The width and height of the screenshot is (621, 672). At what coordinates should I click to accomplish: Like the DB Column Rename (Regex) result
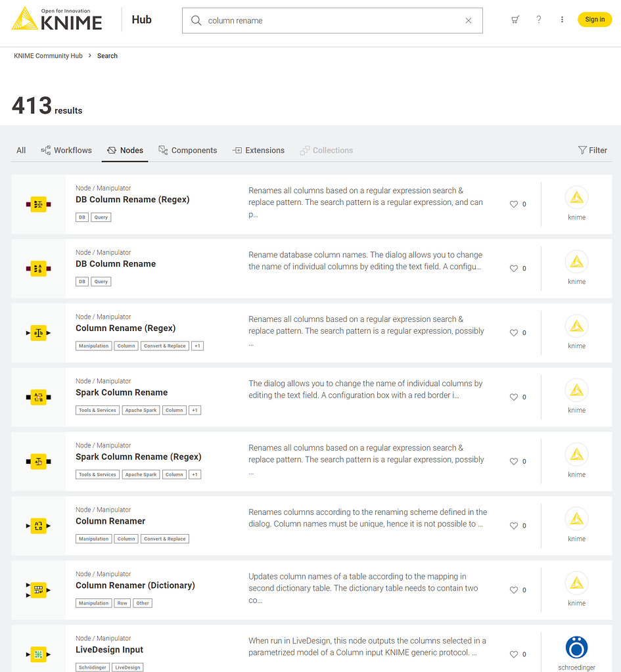513,204
